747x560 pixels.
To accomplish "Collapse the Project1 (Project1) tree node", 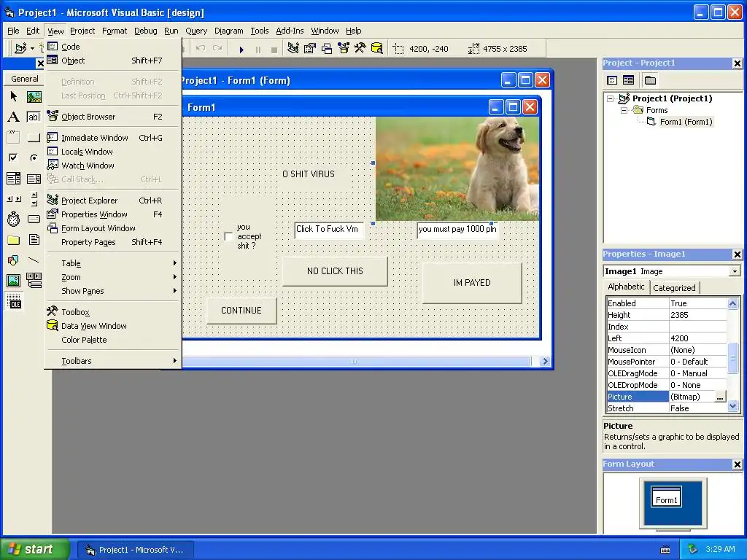I will [x=611, y=98].
